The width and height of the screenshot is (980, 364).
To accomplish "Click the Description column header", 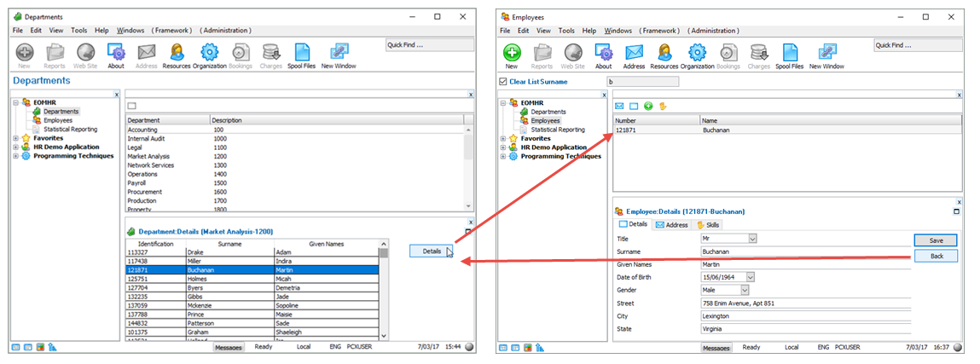I will (x=336, y=120).
